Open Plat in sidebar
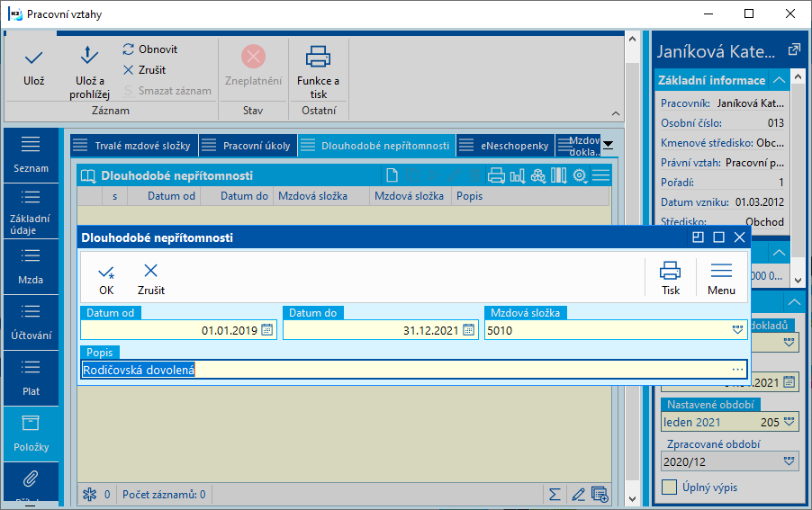This screenshot has height=510, width=812. pyautogui.click(x=31, y=379)
